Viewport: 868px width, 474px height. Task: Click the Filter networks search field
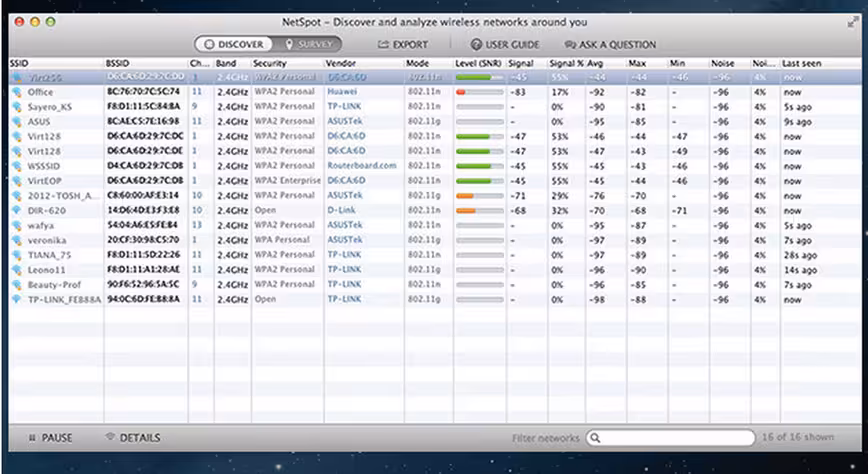tap(670, 438)
